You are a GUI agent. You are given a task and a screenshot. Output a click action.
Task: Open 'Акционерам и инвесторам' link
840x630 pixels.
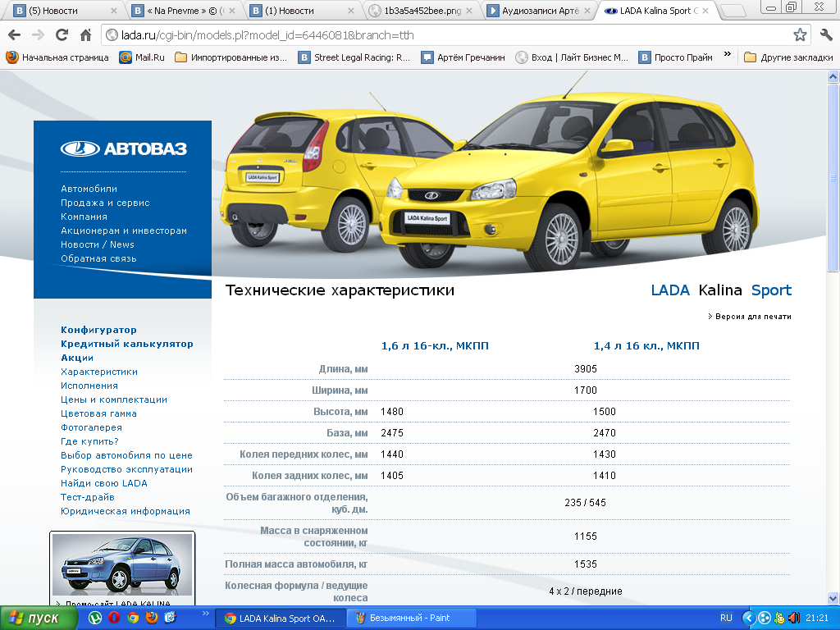coord(124,231)
